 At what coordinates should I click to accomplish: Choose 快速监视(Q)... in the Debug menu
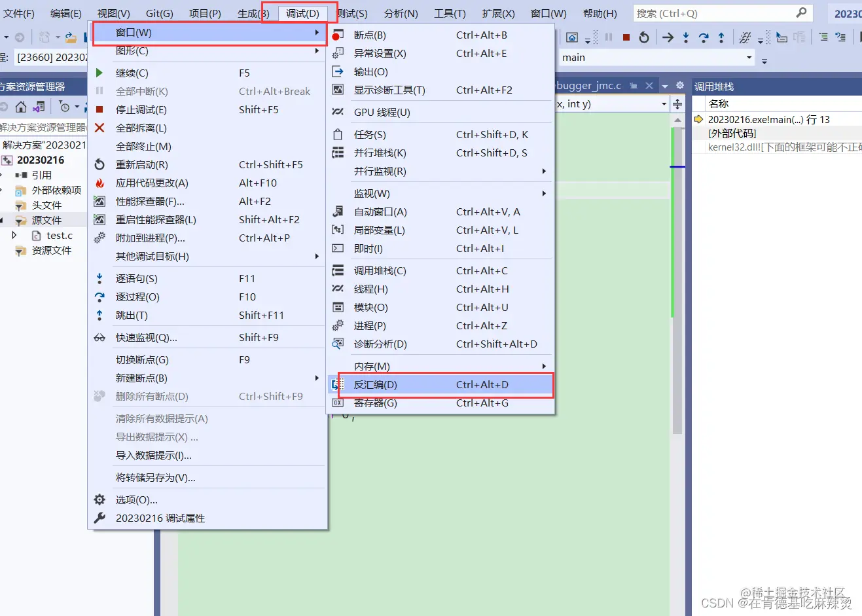[x=207, y=337]
